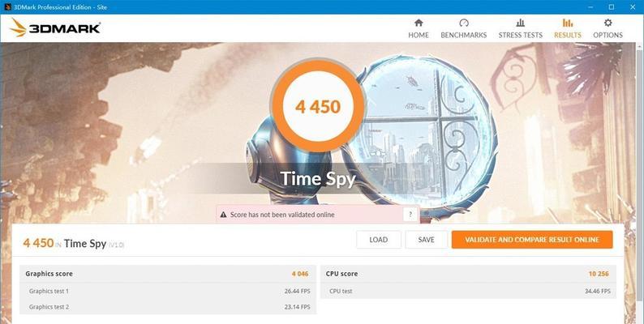
Task: Click the vertical scrollbar on the right
Action: [x=639, y=183]
